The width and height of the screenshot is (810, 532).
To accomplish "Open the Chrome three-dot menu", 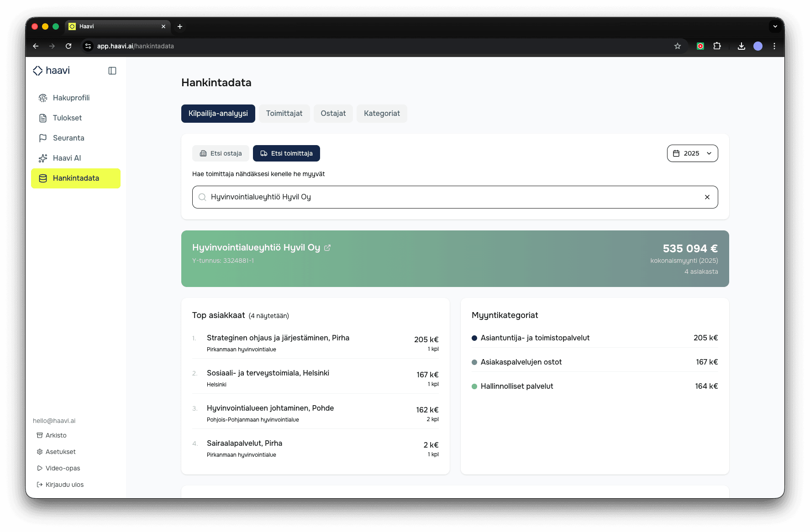I will coord(774,46).
